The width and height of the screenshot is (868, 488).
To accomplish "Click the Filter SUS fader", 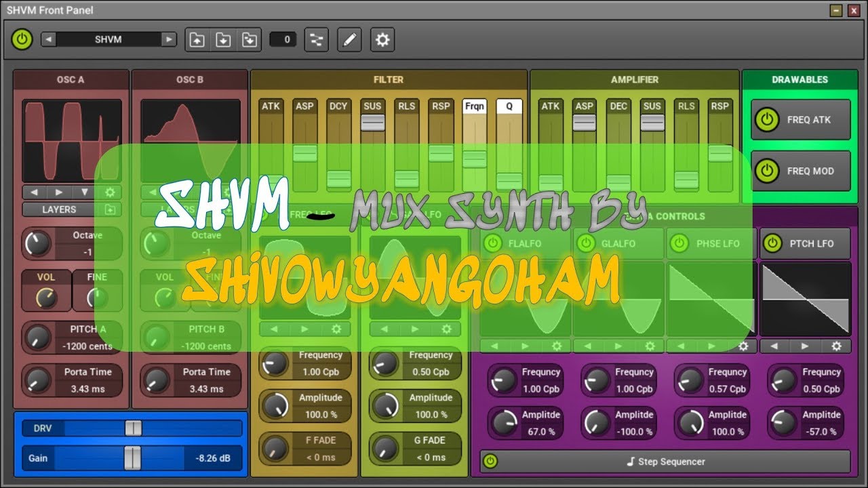I will (x=372, y=122).
